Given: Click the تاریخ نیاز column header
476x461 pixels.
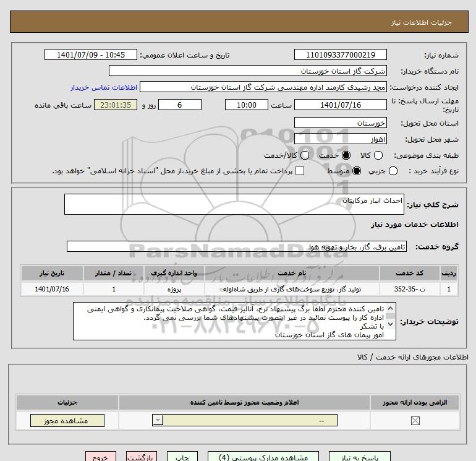Looking at the screenshot, I should tap(52, 273).
